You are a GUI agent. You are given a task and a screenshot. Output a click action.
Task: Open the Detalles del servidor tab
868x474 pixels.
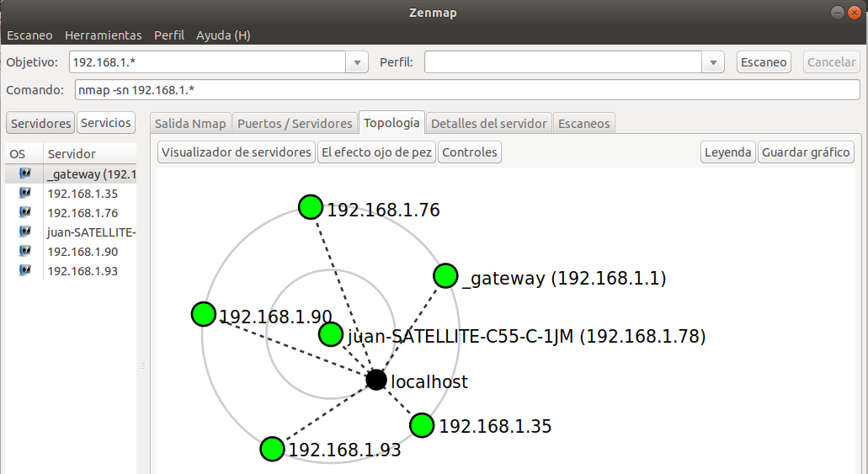point(488,123)
